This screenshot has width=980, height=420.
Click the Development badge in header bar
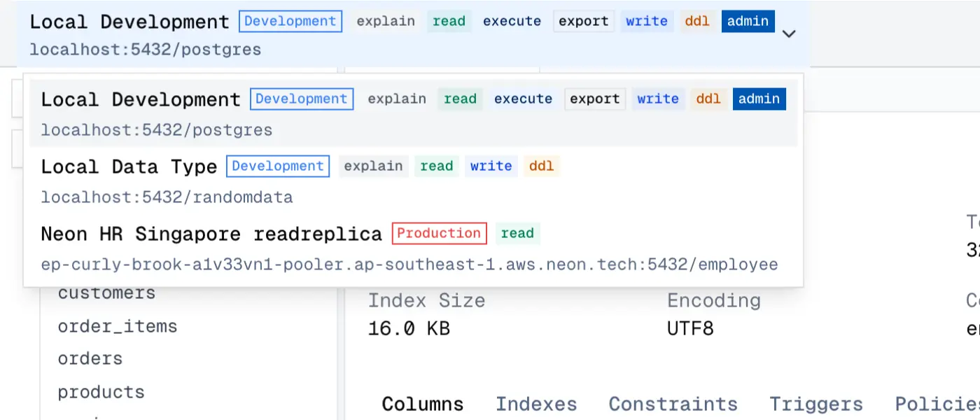pos(290,22)
